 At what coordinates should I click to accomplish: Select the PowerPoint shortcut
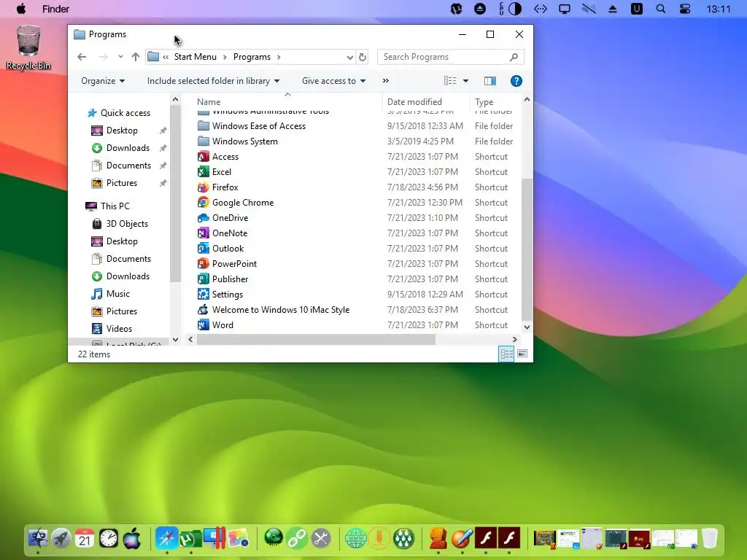pyautogui.click(x=234, y=263)
